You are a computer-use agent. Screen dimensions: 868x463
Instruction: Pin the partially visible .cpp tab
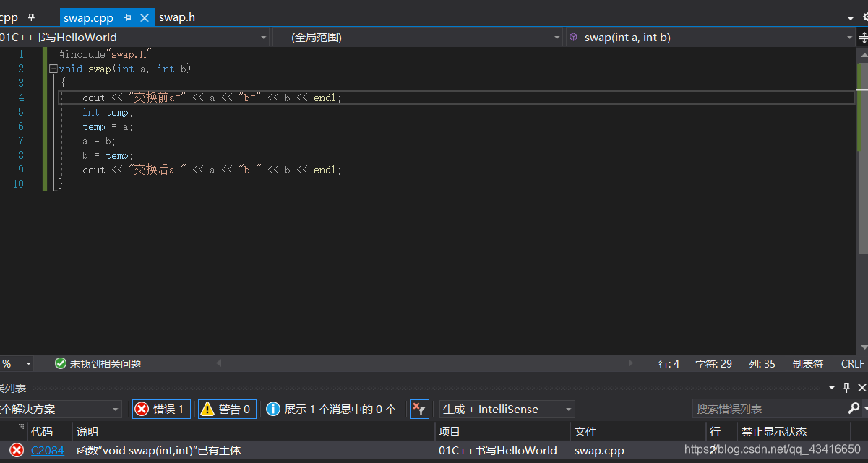31,17
